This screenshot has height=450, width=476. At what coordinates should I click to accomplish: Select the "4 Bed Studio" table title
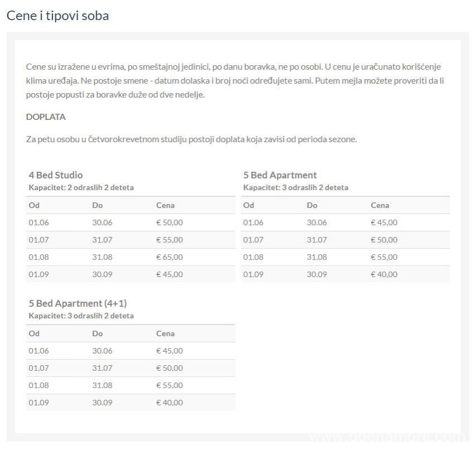(x=56, y=175)
